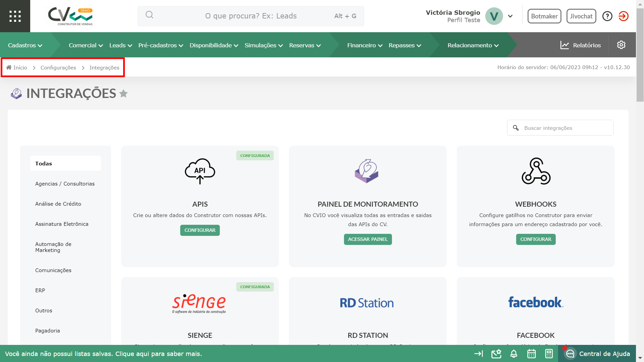Click Integrações breadcrumb
Screen dimensions: 644x362
[x=104, y=67]
